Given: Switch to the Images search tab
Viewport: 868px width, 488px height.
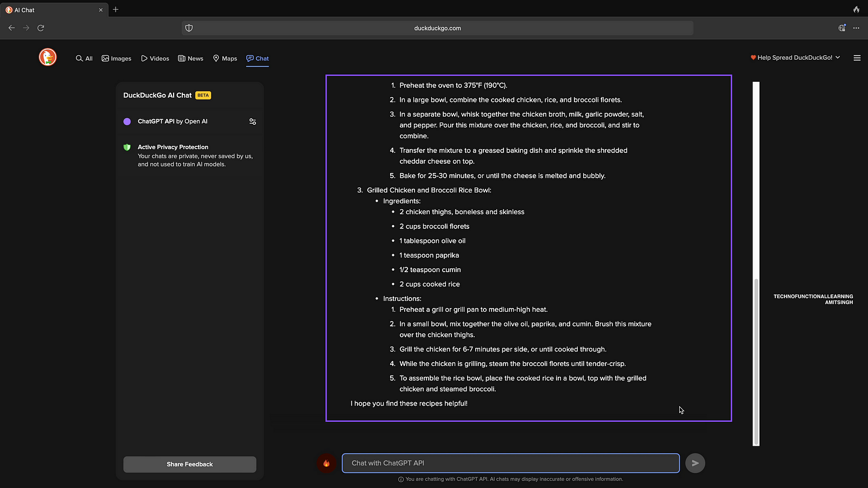Looking at the screenshot, I should [x=117, y=59].
